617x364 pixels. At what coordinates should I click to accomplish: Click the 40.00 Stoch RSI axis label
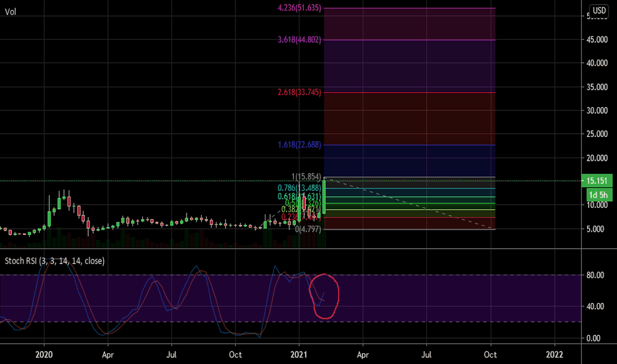click(595, 306)
